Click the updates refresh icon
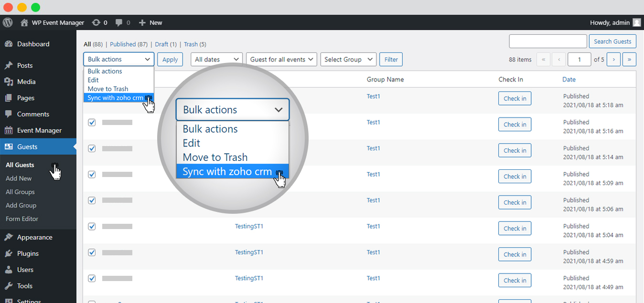Image resolution: width=644 pixels, height=303 pixels. [x=96, y=22]
